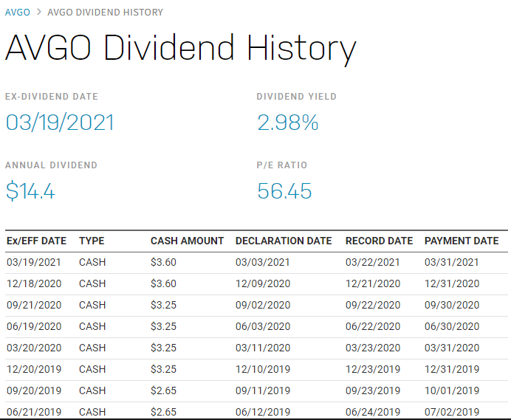Click record date 06/24/2019

[x=373, y=412]
